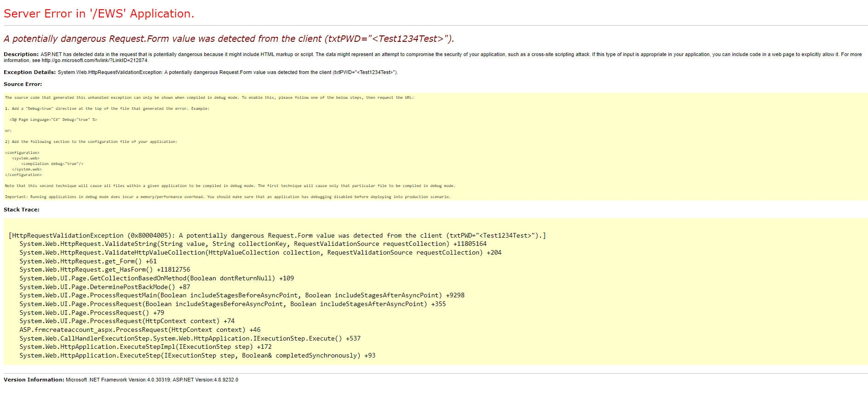Click the opening '<configuration>' tag line
The width and height of the screenshot is (868, 398).
click(22, 153)
